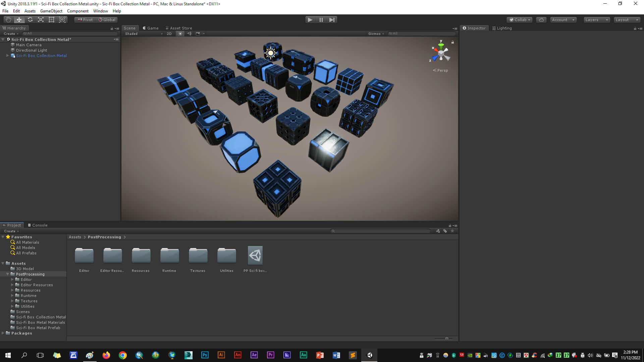
Task: Open the GameObject menu
Action: coord(51,11)
